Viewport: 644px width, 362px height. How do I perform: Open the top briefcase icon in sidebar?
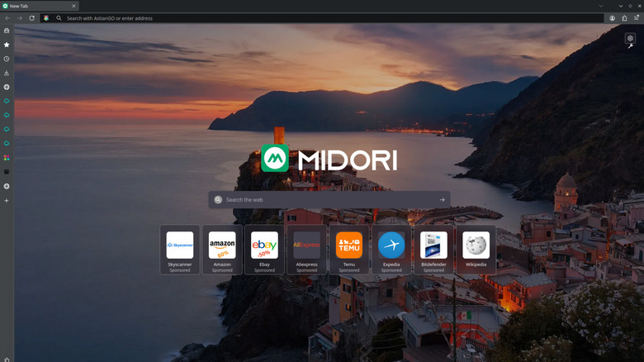(7, 31)
